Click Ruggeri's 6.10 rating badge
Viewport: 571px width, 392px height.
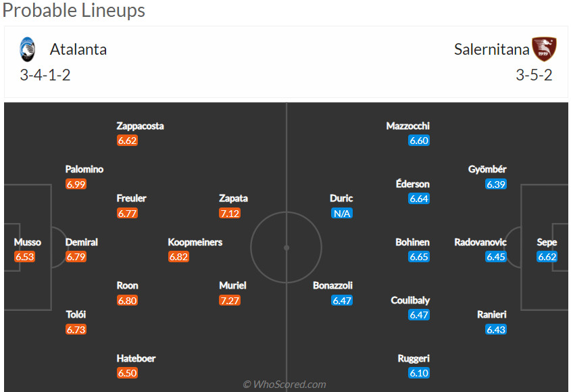[x=419, y=373]
